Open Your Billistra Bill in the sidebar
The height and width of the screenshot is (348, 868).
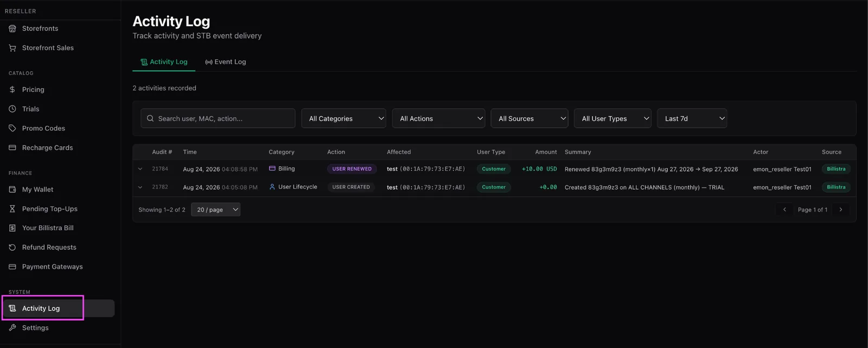[60, 228]
